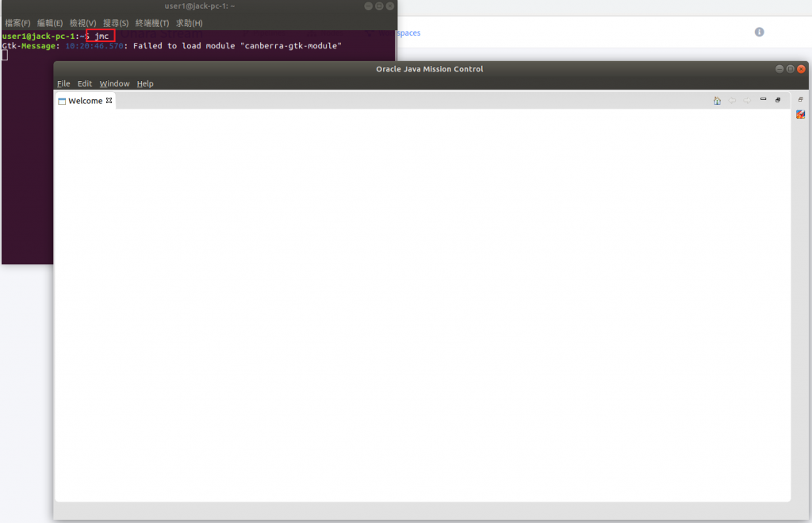
Task: Open the File menu in Java Mission Control
Action: 63,83
